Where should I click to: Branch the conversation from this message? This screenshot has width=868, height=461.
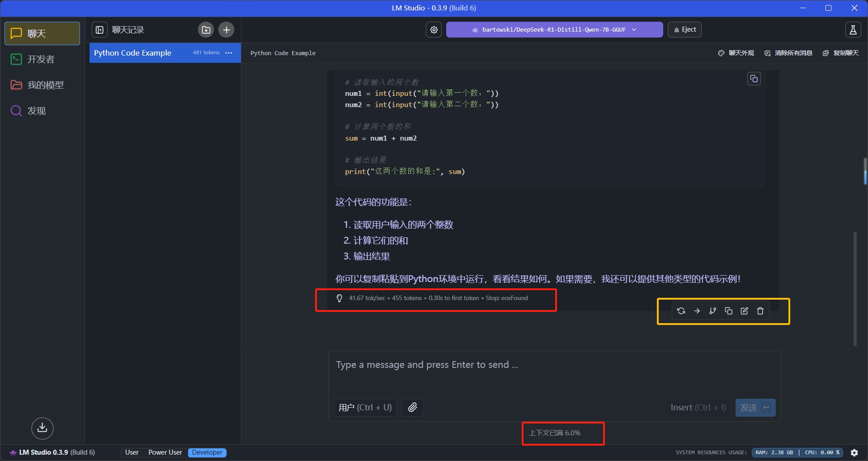point(713,311)
